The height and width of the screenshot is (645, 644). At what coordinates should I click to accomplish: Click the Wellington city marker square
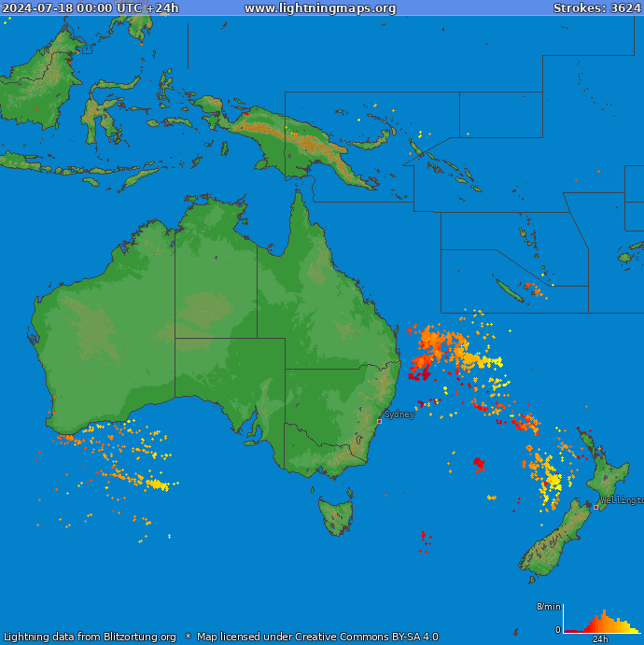595,507
